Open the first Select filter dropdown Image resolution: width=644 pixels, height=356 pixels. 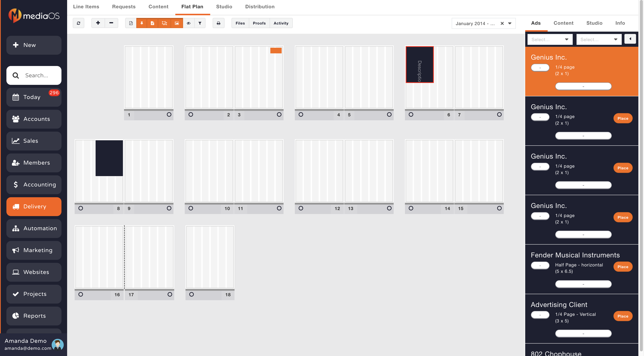click(x=550, y=39)
